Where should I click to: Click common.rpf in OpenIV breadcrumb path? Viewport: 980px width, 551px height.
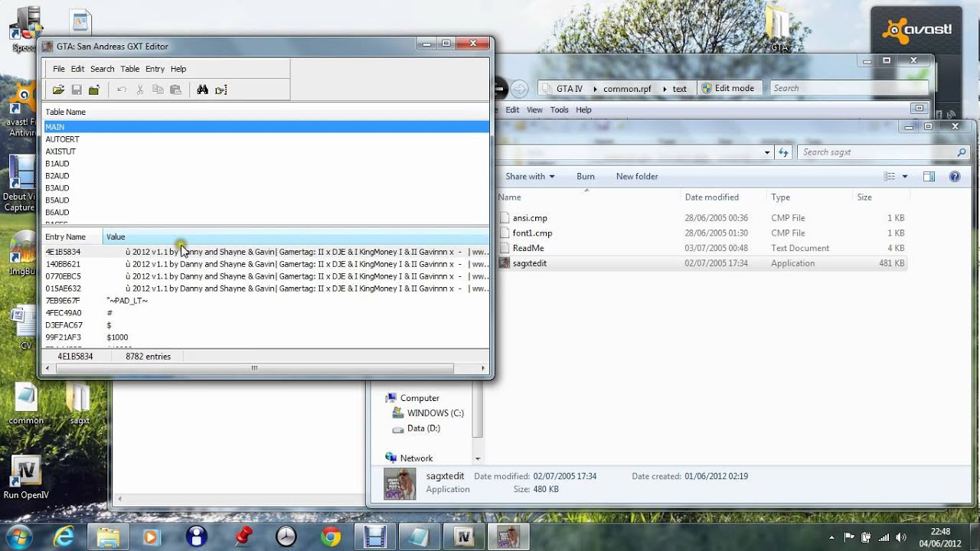(627, 89)
